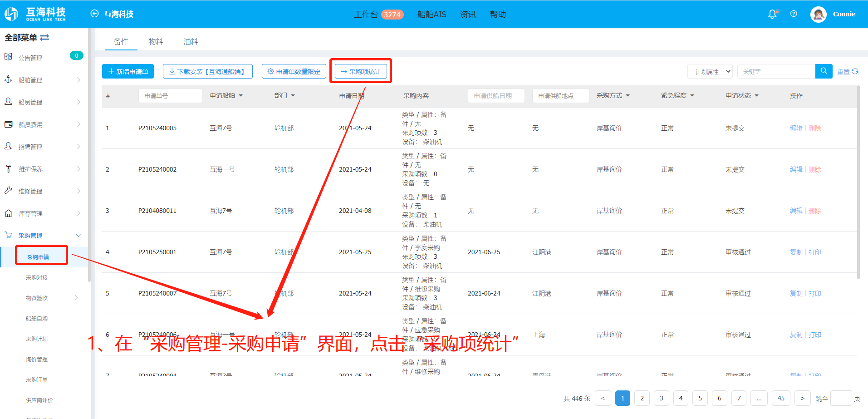Click 删除 for P2105240002
This screenshot has height=419, width=868.
click(815, 169)
